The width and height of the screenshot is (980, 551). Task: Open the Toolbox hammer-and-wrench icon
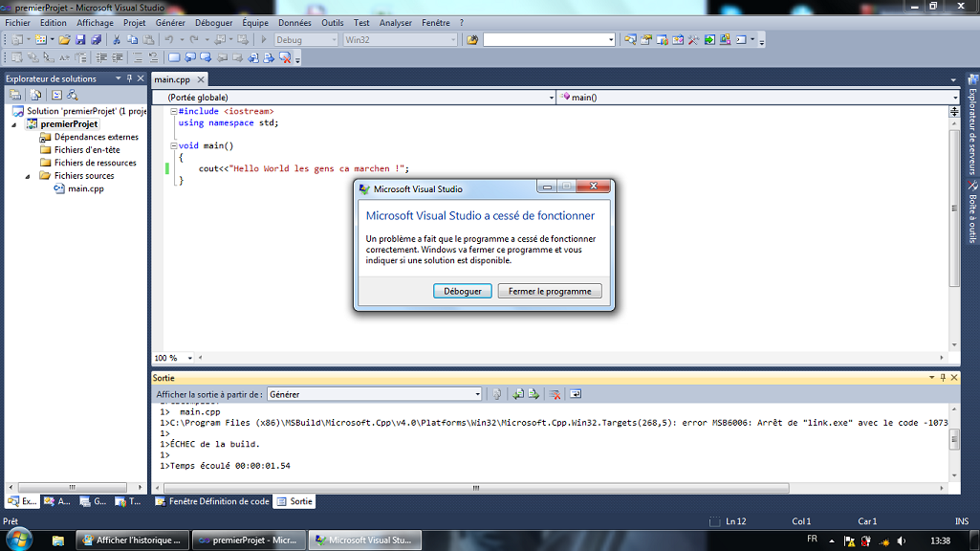(693, 39)
